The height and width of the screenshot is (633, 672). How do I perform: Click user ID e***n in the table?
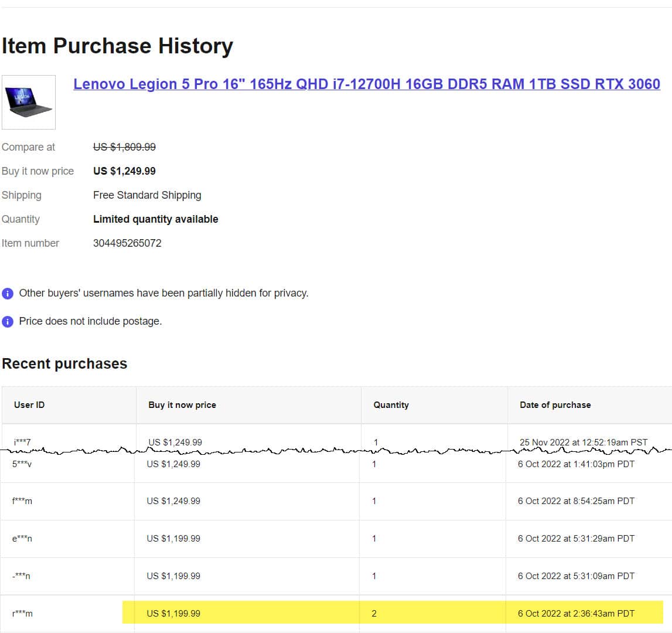click(22, 539)
